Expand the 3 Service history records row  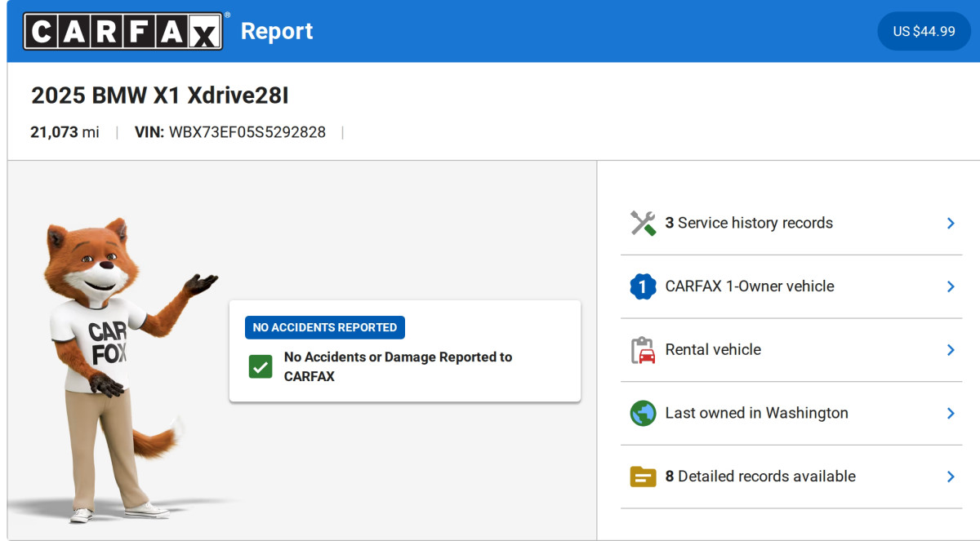pyautogui.click(x=950, y=223)
